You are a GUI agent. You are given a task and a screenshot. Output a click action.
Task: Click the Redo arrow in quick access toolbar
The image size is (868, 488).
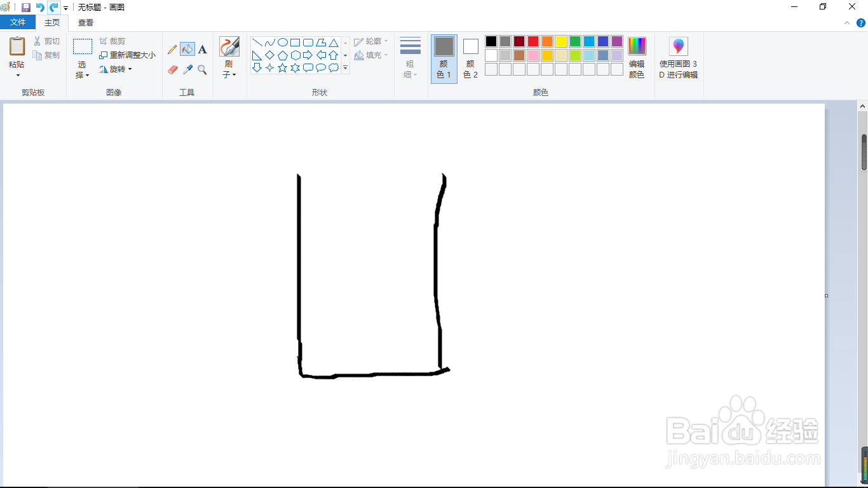click(54, 7)
